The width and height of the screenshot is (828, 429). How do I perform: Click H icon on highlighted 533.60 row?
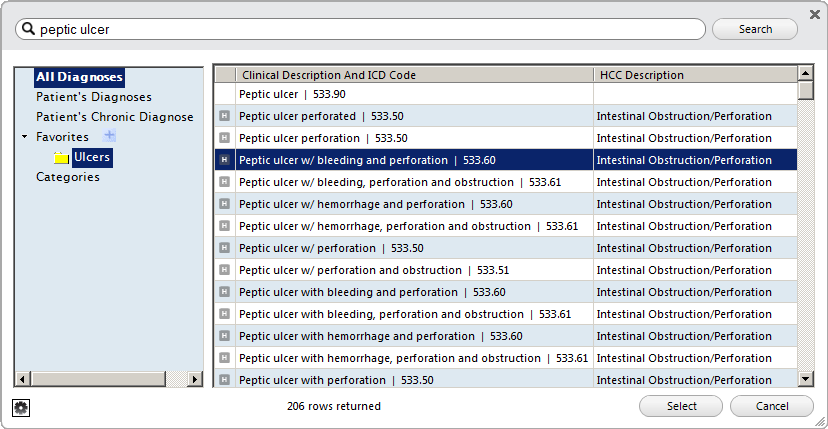(x=224, y=160)
